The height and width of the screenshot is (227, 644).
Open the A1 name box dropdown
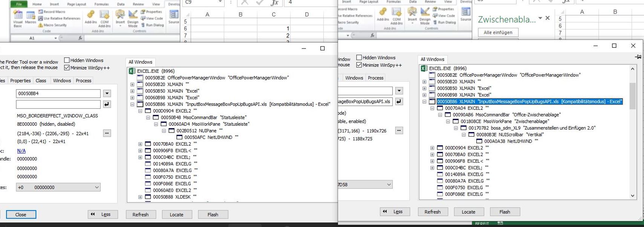[x=55, y=38]
